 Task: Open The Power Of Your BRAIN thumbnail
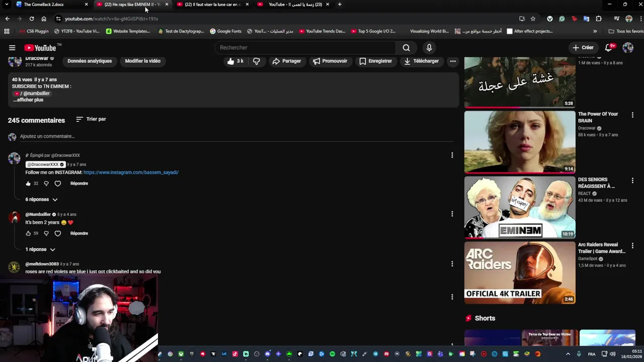click(x=520, y=142)
